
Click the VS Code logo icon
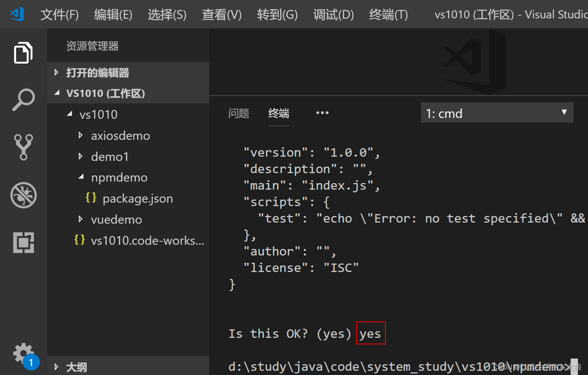tap(17, 14)
